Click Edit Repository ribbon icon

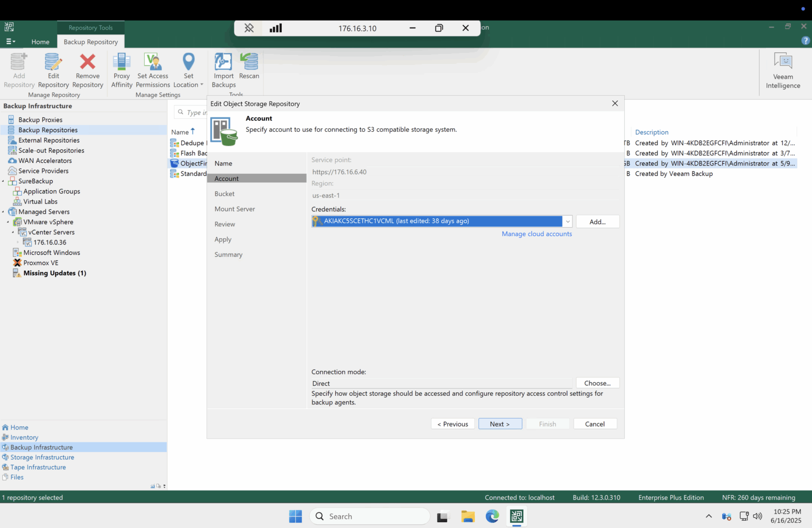point(53,70)
